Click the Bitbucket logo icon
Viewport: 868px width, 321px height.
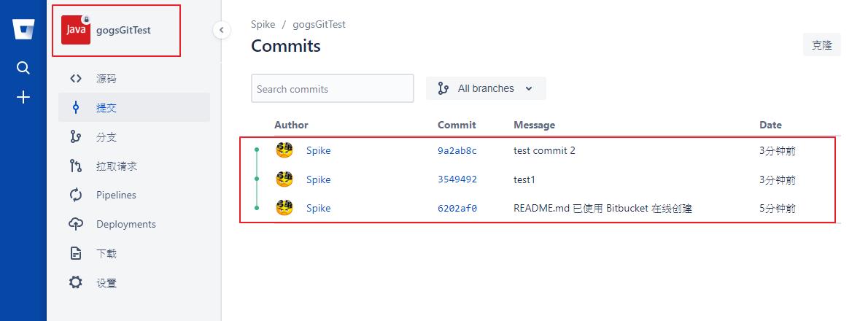(23, 29)
